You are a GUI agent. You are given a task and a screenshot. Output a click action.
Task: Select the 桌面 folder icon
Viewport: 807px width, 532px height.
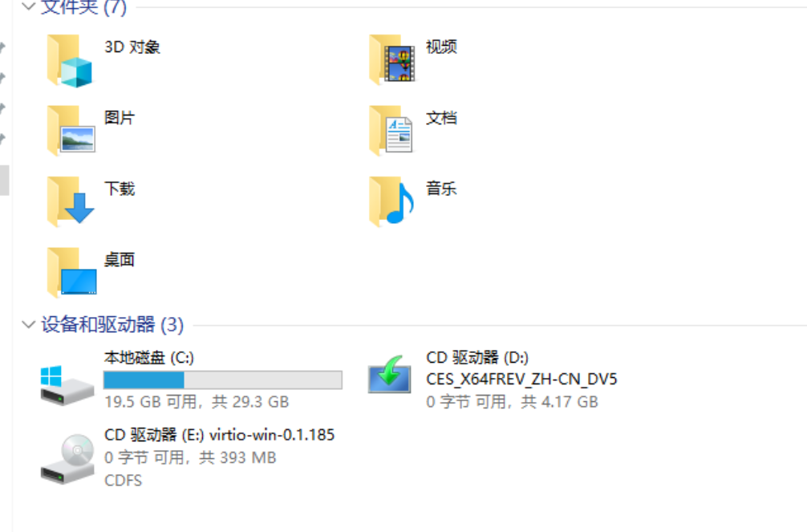71,273
